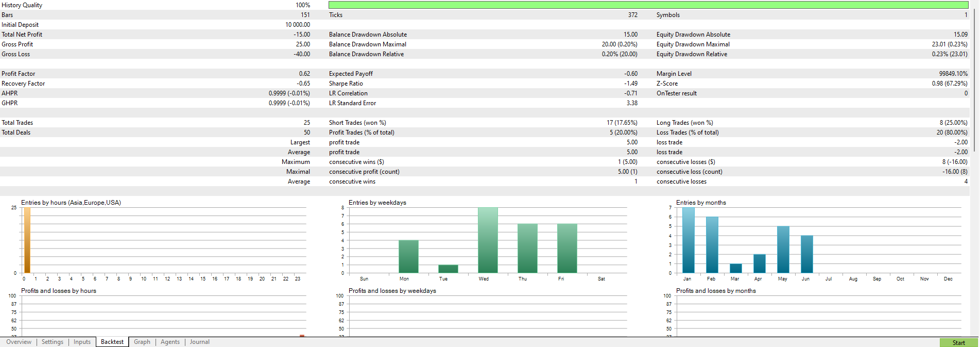The height and width of the screenshot is (347, 980).
Task: Open the Inputs tab
Action: [82, 342]
